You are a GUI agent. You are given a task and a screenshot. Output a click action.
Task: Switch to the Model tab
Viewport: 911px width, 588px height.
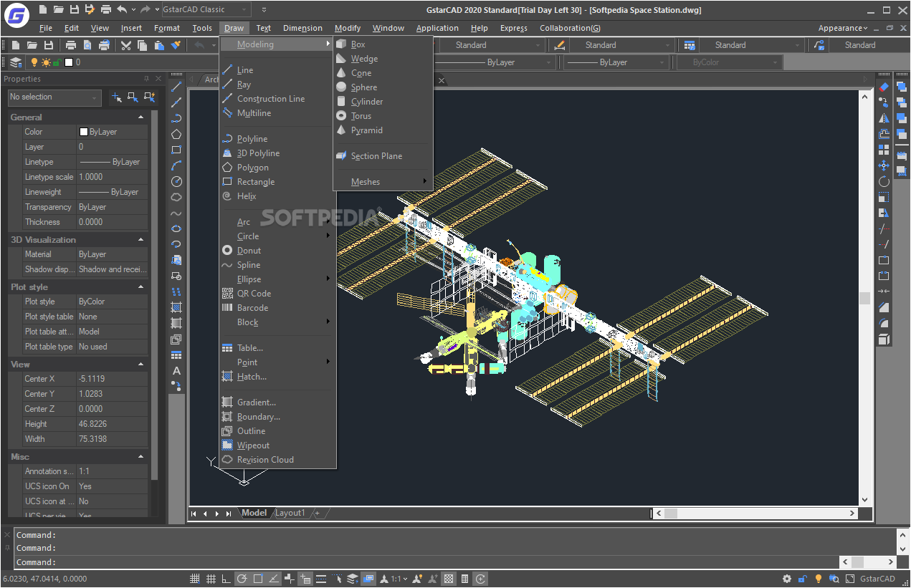coord(254,513)
